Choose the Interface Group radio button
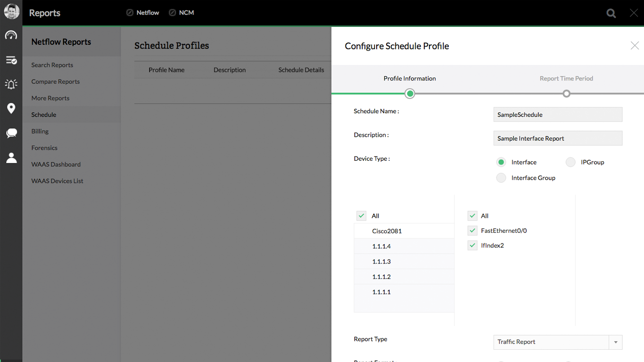Viewport: 644px width, 362px height. pos(501,178)
